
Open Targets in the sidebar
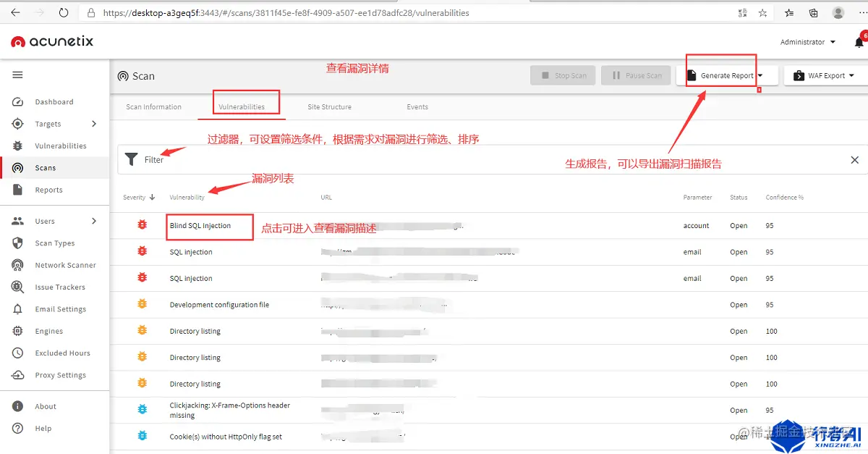tap(48, 124)
